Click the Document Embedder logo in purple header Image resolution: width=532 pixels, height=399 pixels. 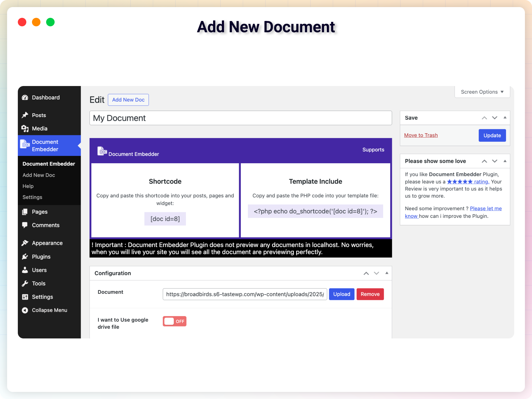pyautogui.click(x=102, y=151)
